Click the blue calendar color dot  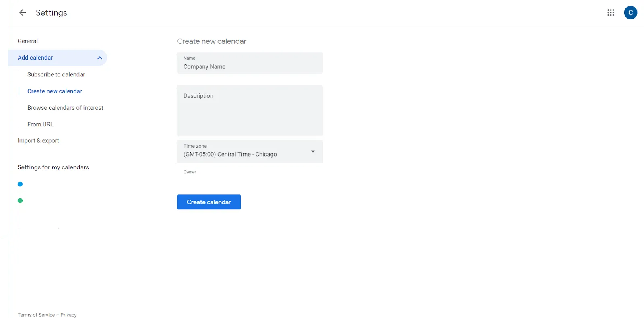tap(20, 184)
